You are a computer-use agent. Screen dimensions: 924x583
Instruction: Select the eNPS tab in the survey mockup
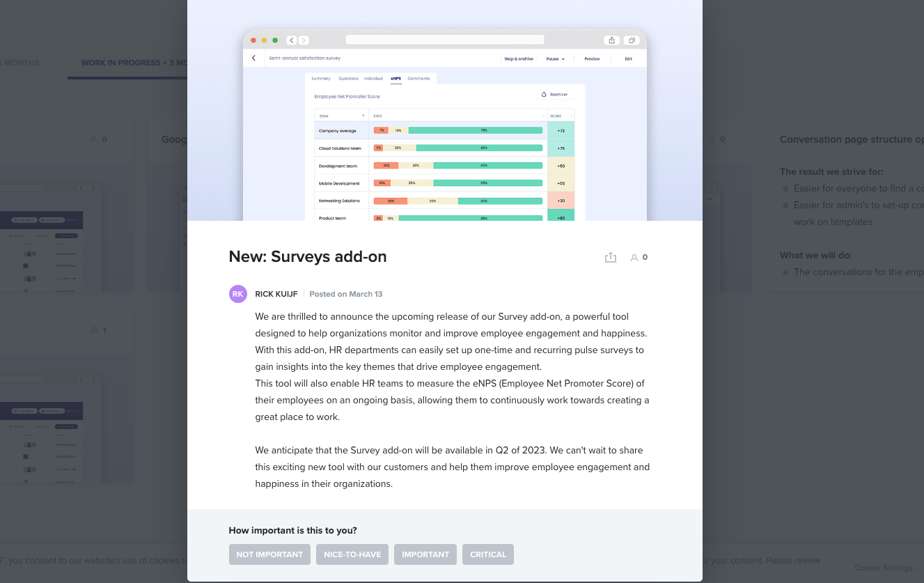(396, 79)
